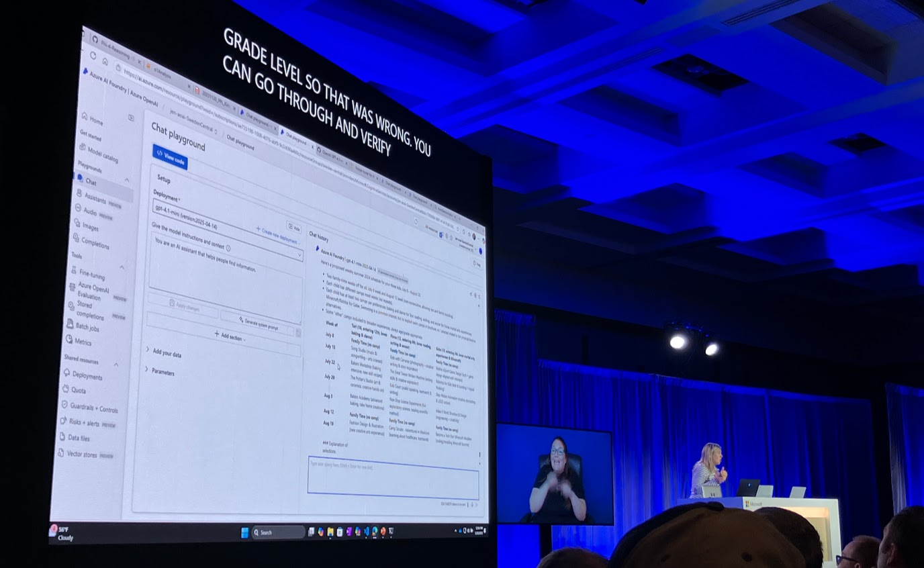Click the user query input box
This screenshot has height=568, width=924.
(x=394, y=477)
